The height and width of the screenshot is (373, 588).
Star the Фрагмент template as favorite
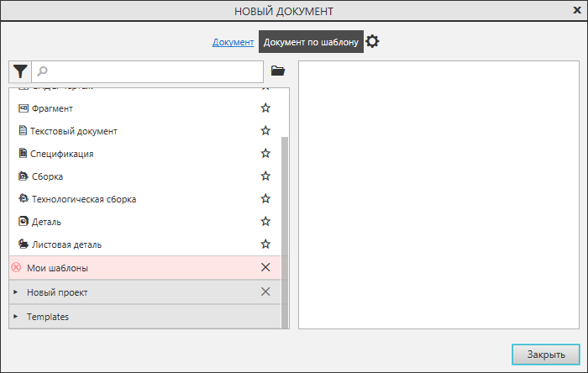pyautogui.click(x=265, y=108)
